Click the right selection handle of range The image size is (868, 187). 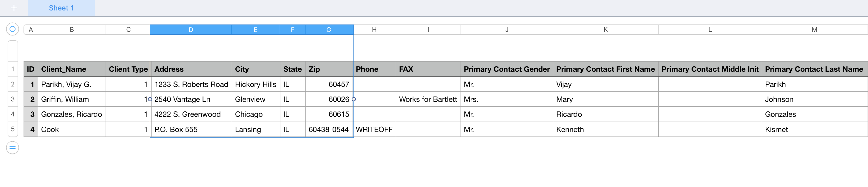click(x=353, y=99)
